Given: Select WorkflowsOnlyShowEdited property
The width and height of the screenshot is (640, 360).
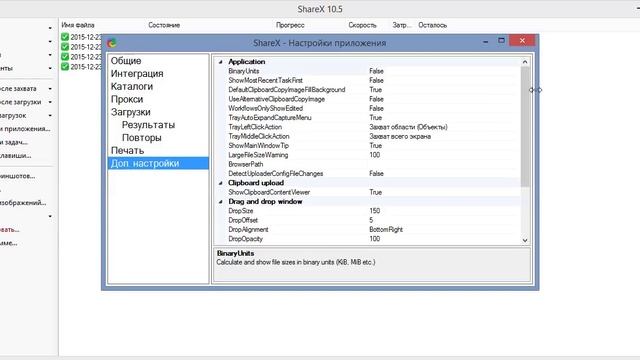Looking at the screenshot, I should (x=265, y=108).
